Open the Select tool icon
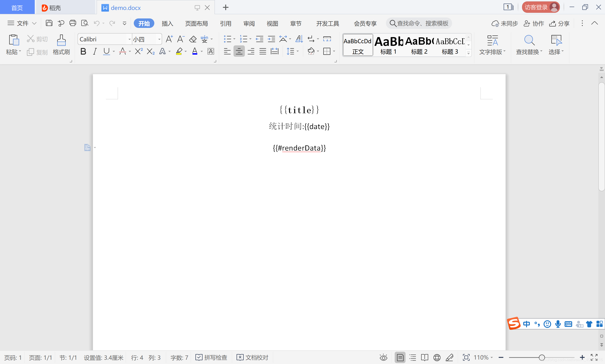 pyautogui.click(x=556, y=40)
